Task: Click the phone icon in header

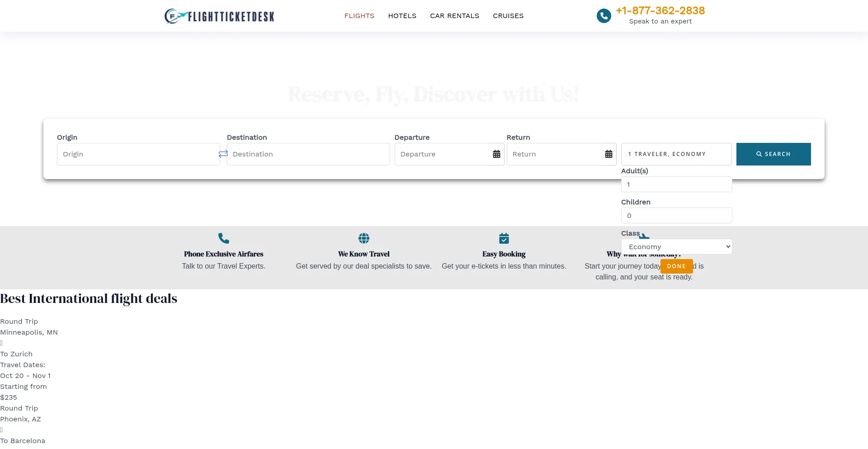Action: coord(604,16)
